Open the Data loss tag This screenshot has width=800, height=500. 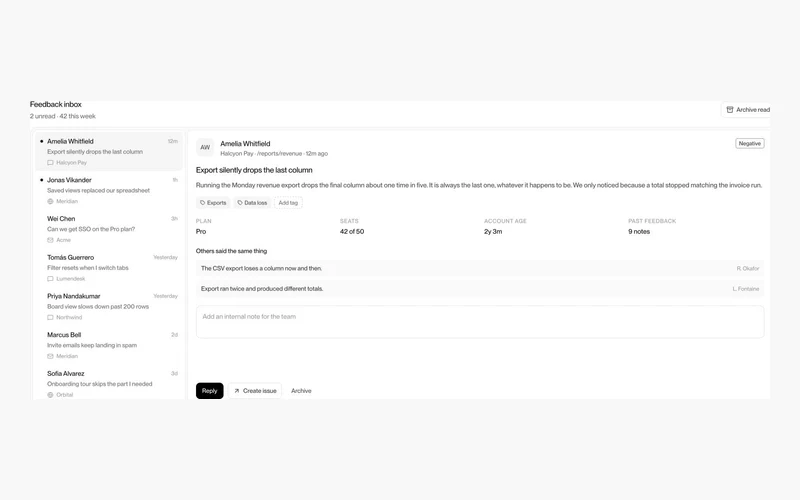(x=253, y=203)
